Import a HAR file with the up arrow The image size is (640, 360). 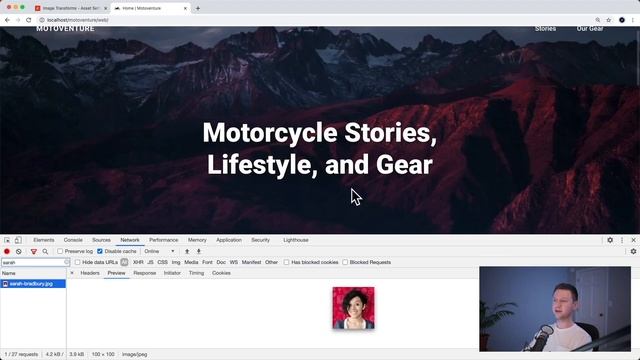coord(187,251)
